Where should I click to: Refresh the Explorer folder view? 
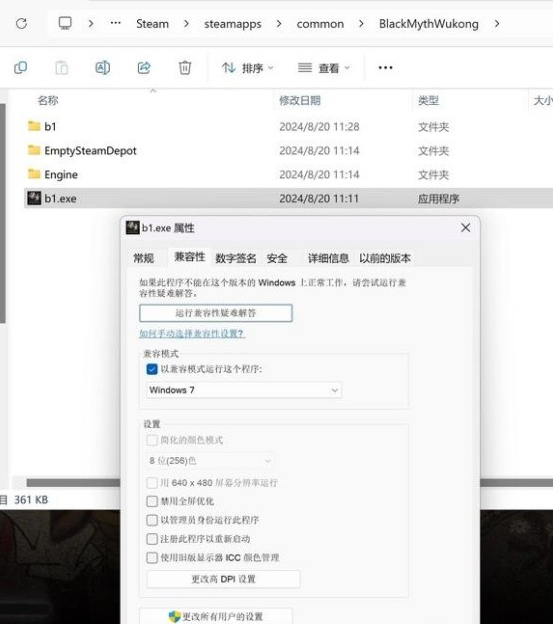click(21, 24)
